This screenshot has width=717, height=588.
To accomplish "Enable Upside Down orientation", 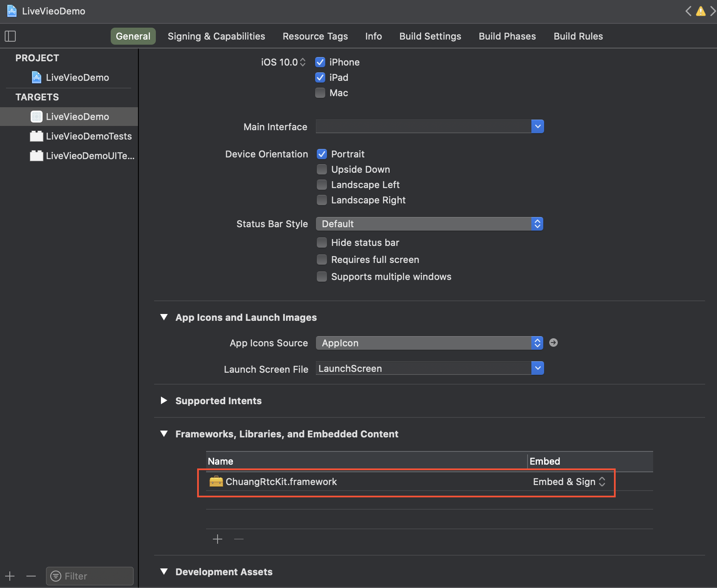I will click(x=322, y=169).
